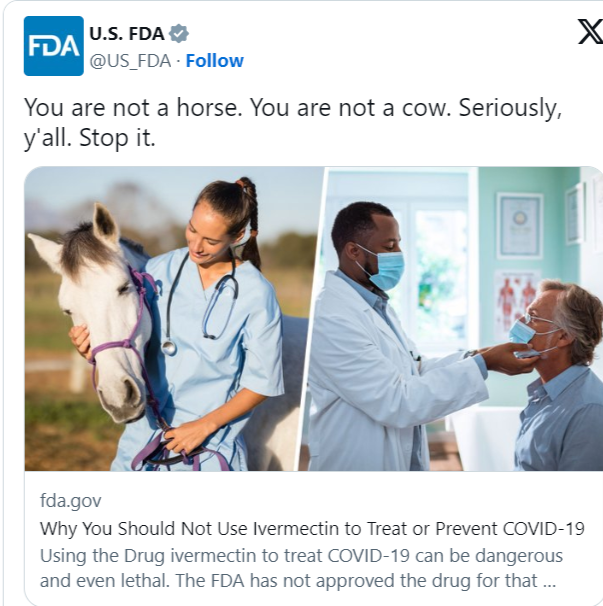Open the fda.gov domain link
603x606 pixels.
71,501
